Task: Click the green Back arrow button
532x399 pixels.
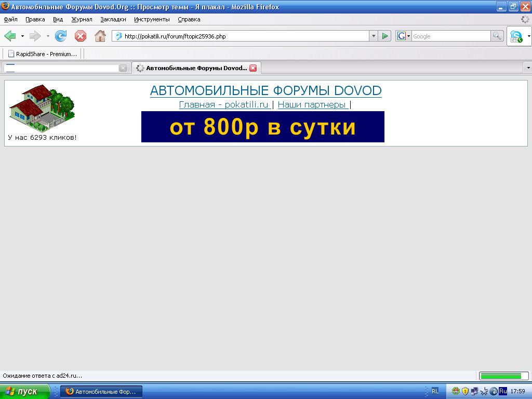Action: click(x=10, y=36)
